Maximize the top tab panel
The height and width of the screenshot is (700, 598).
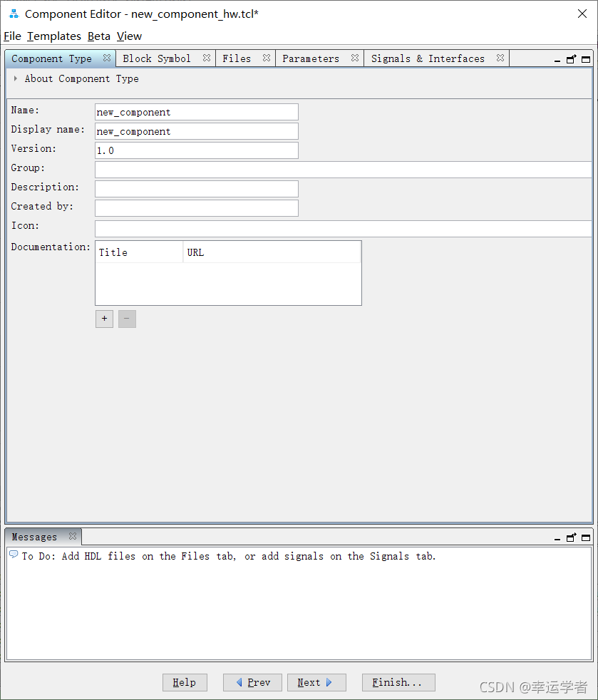point(586,59)
